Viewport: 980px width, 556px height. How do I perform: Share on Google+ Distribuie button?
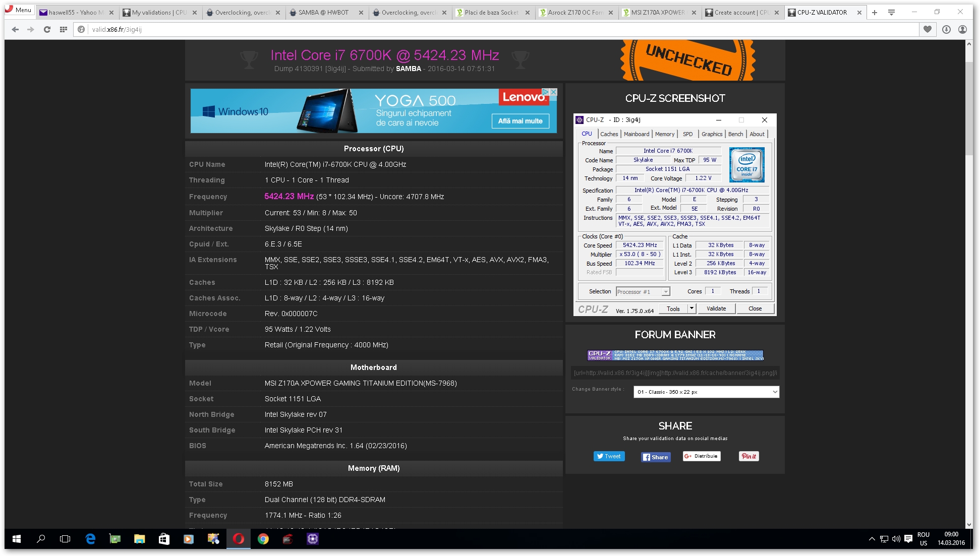tap(702, 456)
